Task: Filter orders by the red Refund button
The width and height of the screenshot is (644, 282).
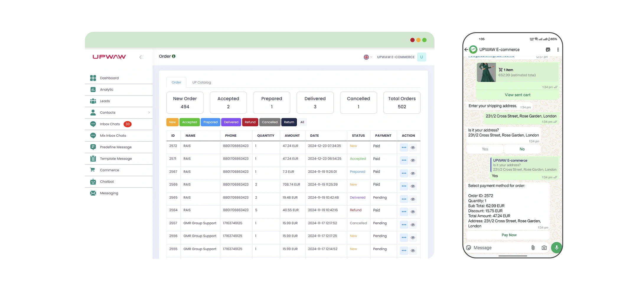Action: 250,122
